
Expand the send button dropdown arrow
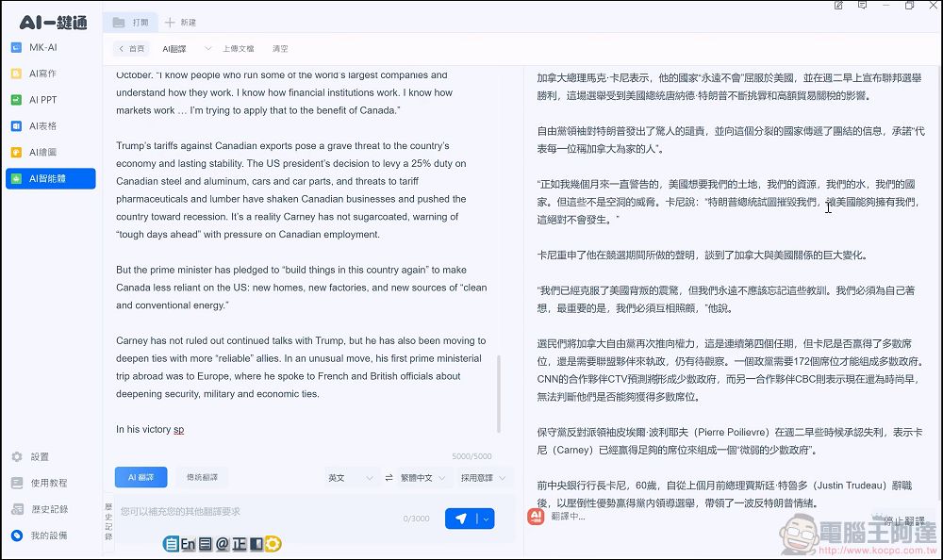click(x=486, y=519)
